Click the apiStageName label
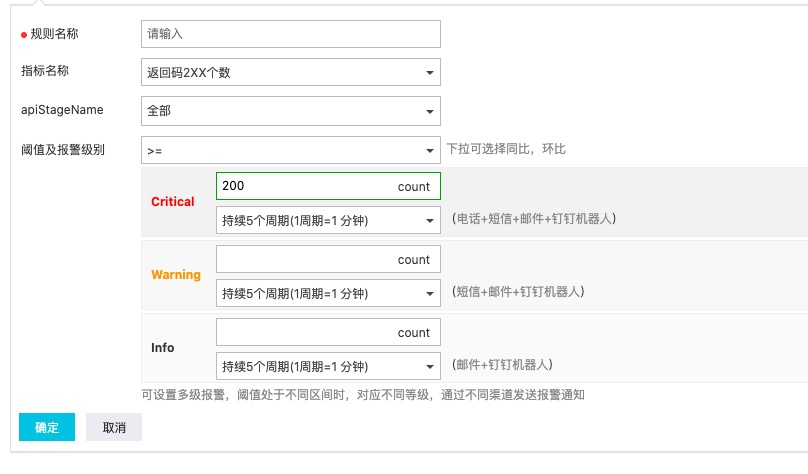The image size is (808, 474). point(62,110)
